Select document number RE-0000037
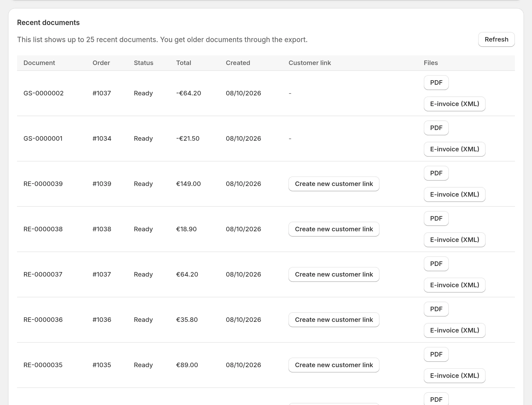 tap(43, 274)
